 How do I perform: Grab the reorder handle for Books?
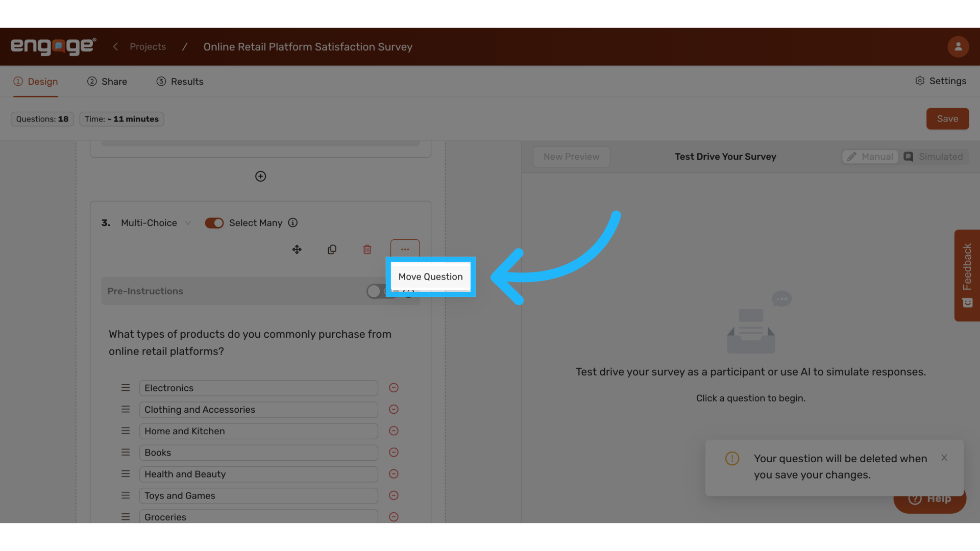126,452
